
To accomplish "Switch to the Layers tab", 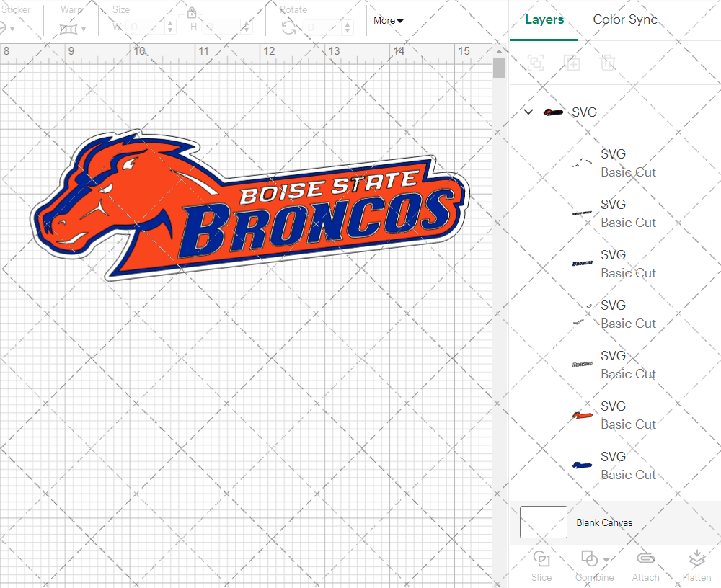I will tap(544, 19).
